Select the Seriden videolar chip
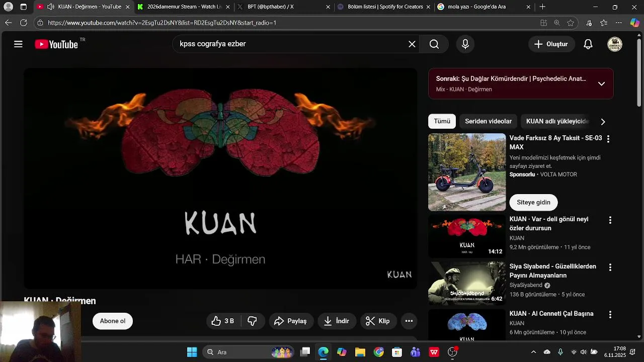The width and height of the screenshot is (644, 362). pos(488,121)
